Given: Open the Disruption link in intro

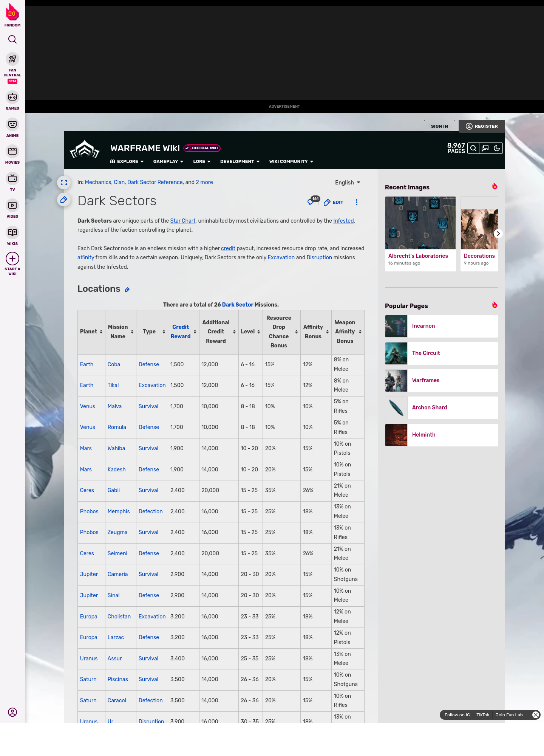Looking at the screenshot, I should [319, 257].
